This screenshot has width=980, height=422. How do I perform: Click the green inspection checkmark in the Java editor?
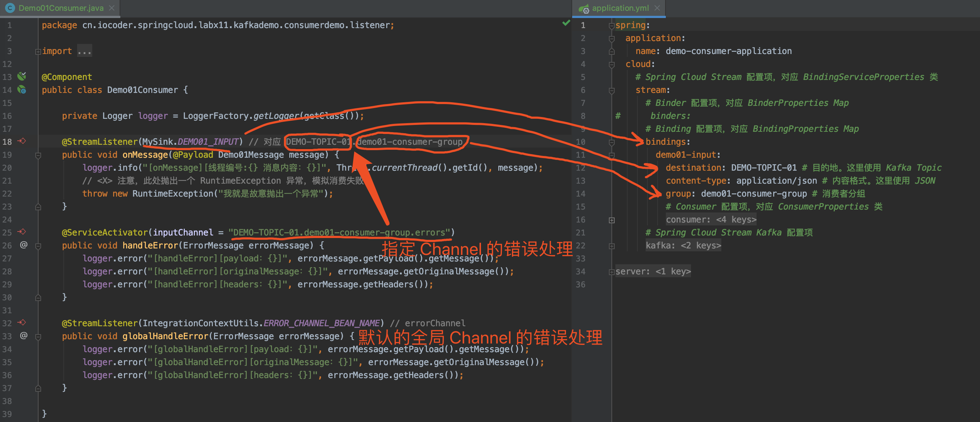[x=566, y=23]
